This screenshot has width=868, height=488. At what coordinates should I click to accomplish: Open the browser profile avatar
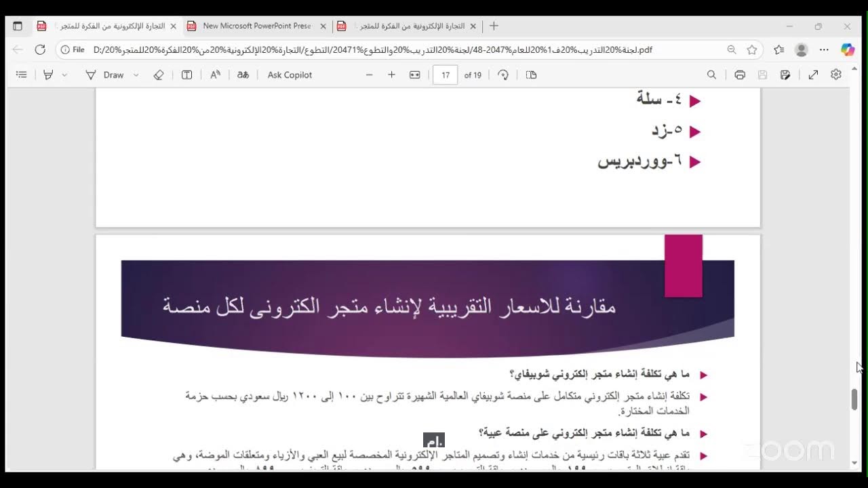point(802,49)
